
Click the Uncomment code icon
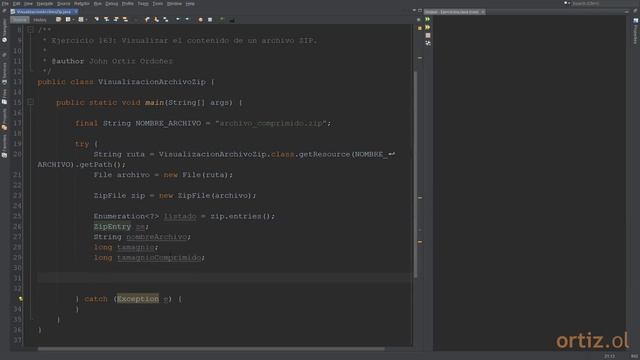click(x=231, y=20)
